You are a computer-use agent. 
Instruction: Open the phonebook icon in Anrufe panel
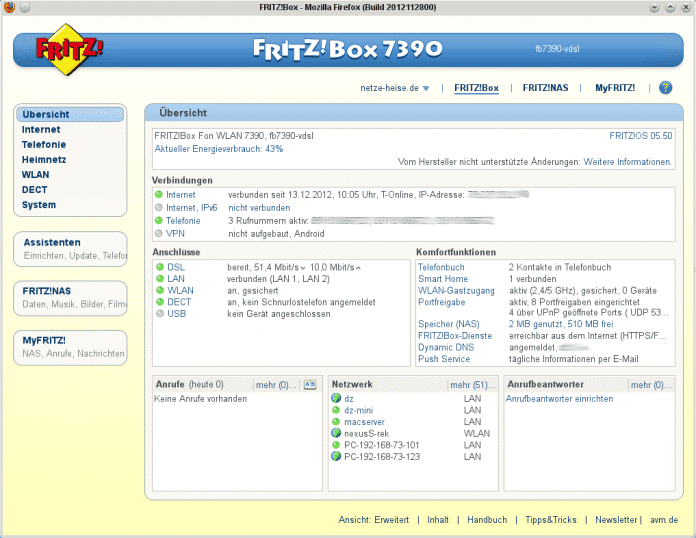pyautogui.click(x=310, y=384)
